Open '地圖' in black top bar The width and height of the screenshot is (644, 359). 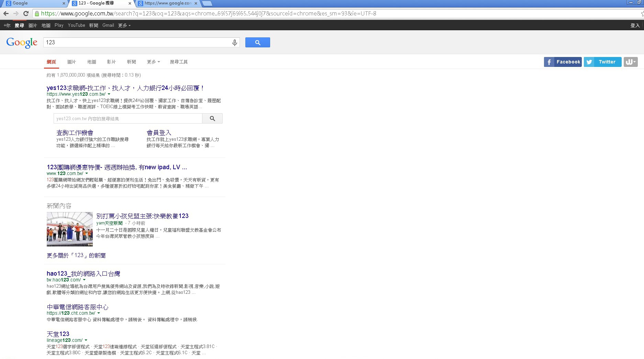tap(46, 25)
